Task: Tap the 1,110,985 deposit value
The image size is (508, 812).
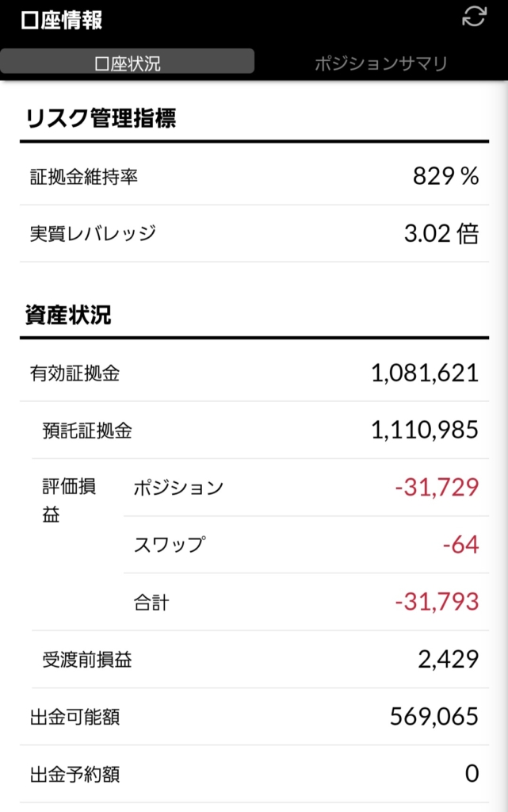Action: tap(425, 431)
